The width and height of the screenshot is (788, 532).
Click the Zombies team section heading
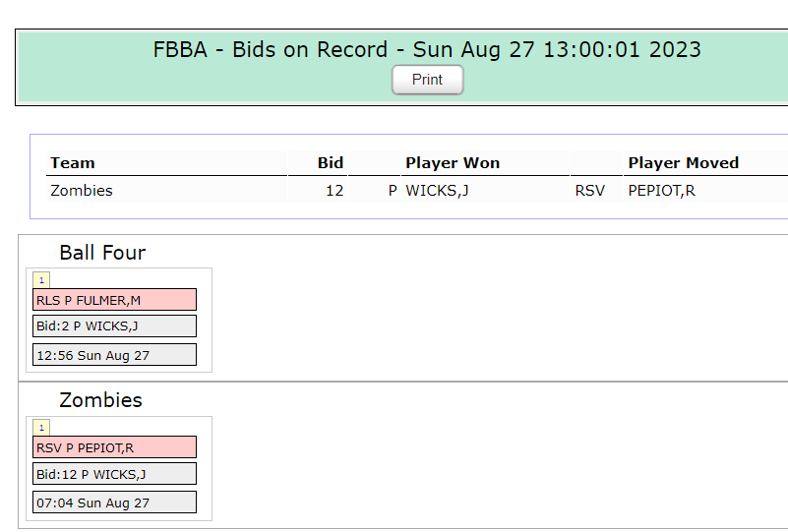100,400
